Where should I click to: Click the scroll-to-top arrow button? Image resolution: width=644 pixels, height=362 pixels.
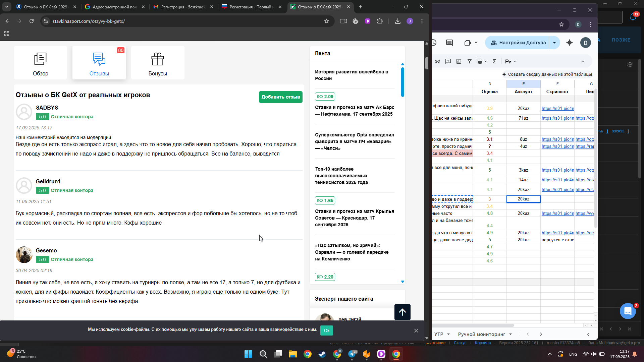click(x=402, y=312)
